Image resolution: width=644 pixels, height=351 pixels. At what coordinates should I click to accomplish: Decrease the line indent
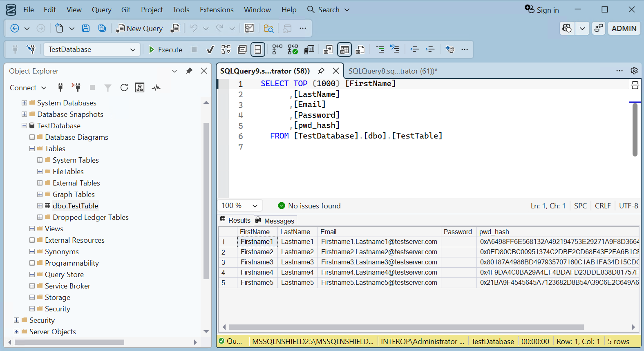click(415, 49)
